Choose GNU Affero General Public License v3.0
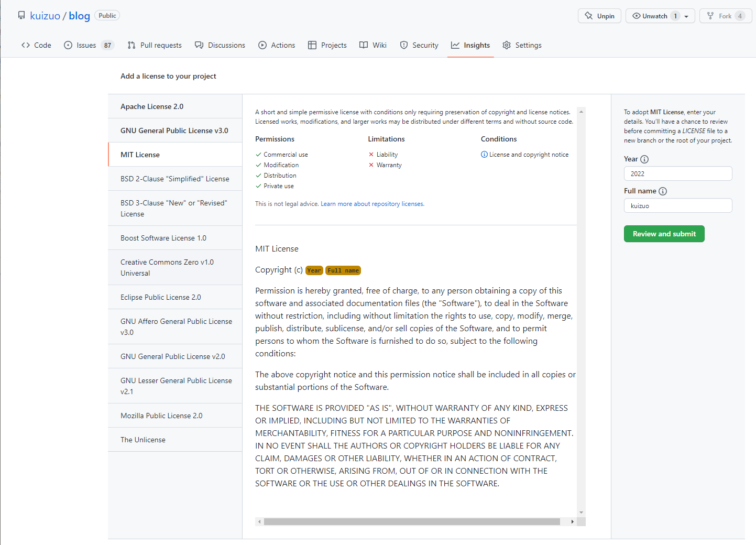This screenshot has width=756, height=545. [175, 326]
